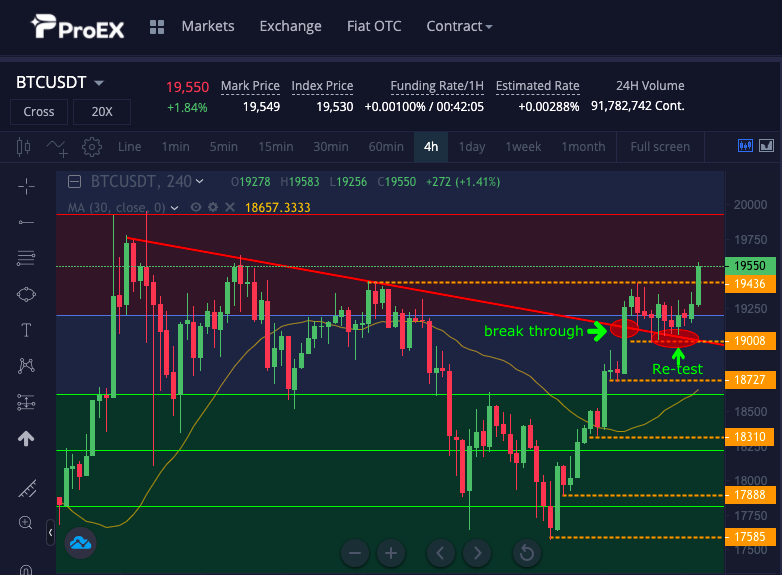Select the 1min timeframe
Viewport: 782px width, 575px height.
(x=176, y=147)
